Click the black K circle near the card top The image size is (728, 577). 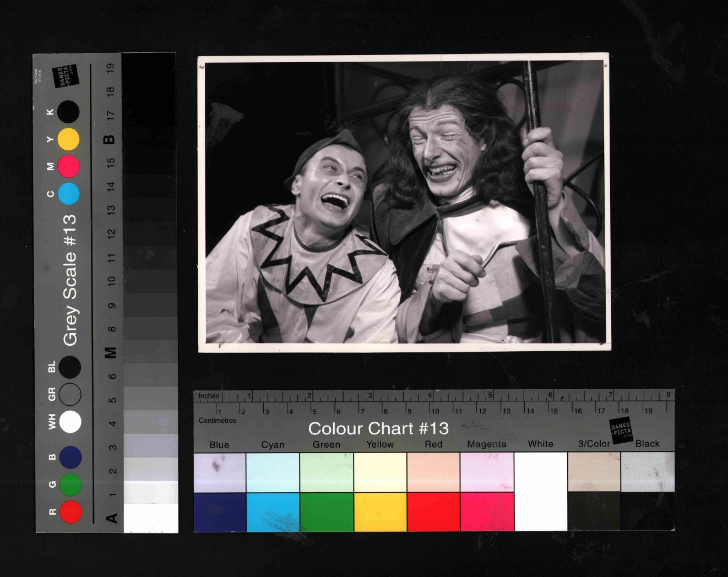[x=68, y=112]
